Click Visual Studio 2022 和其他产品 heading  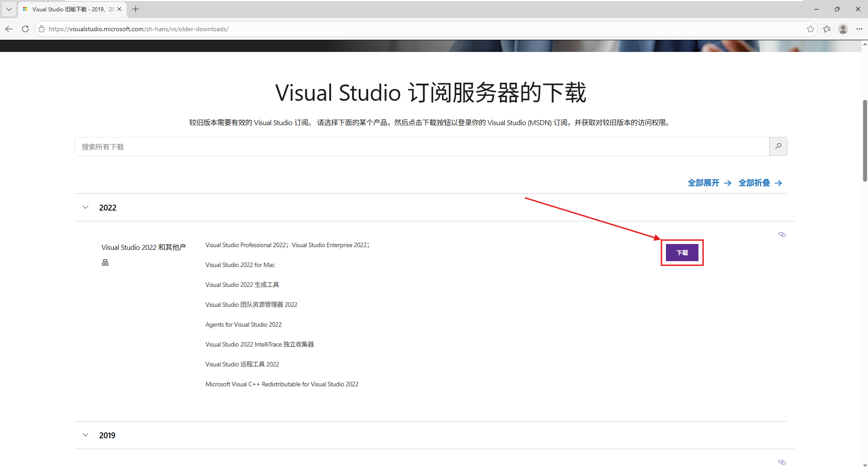[x=144, y=255]
